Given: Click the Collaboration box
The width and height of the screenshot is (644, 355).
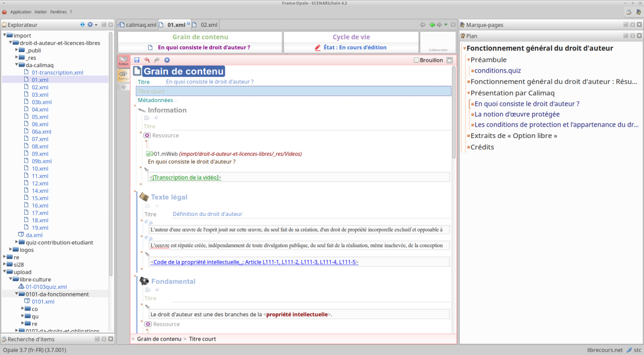Looking at the screenshot, I should pyautogui.click(x=438, y=42).
